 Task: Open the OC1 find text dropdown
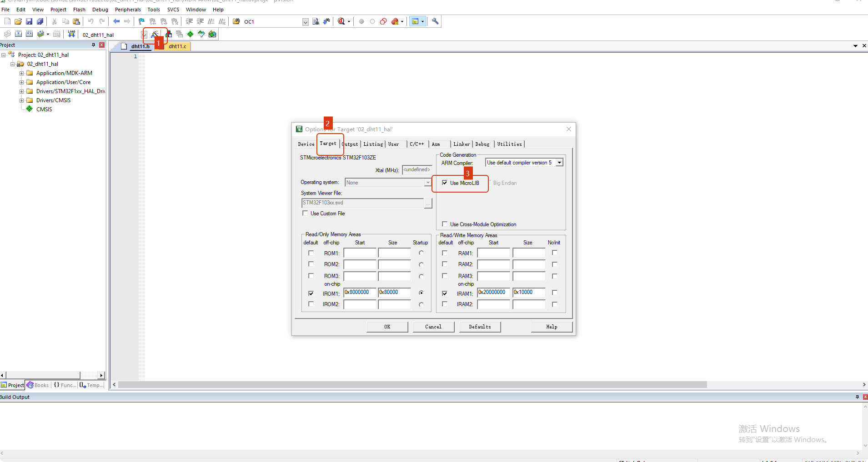pos(306,22)
